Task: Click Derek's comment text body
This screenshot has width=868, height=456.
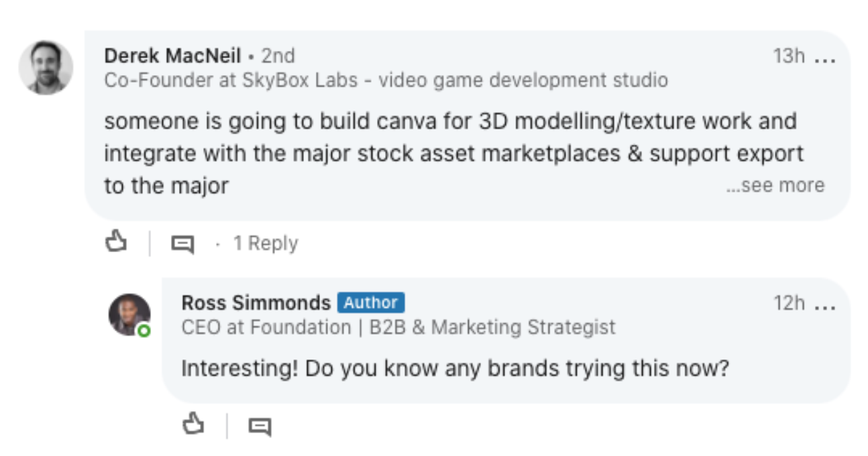Action: [449, 153]
